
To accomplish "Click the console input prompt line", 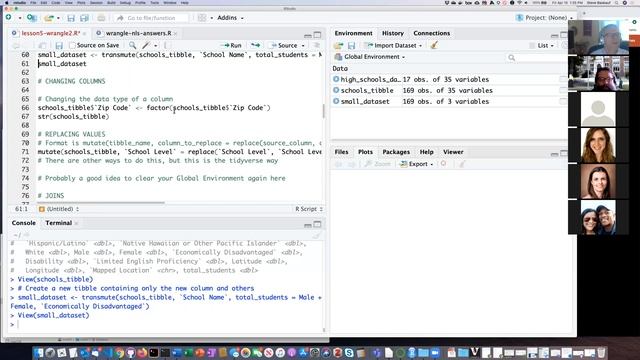I will point(167,324).
